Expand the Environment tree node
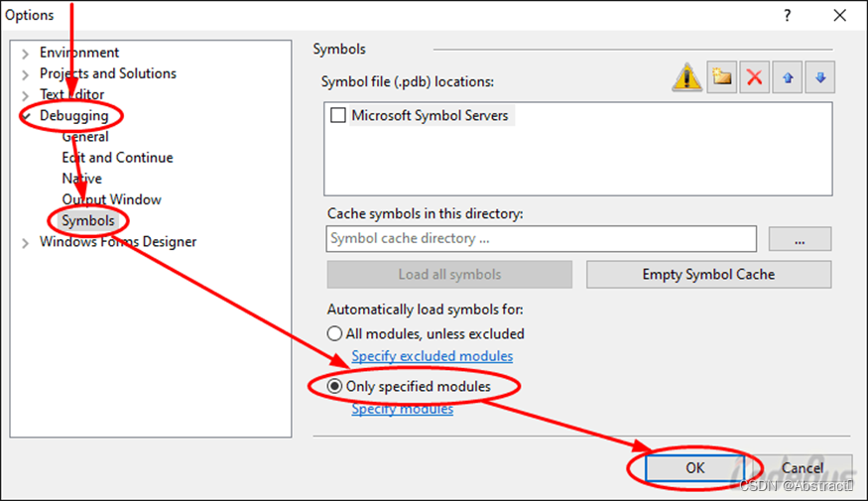The image size is (868, 501). click(x=25, y=54)
